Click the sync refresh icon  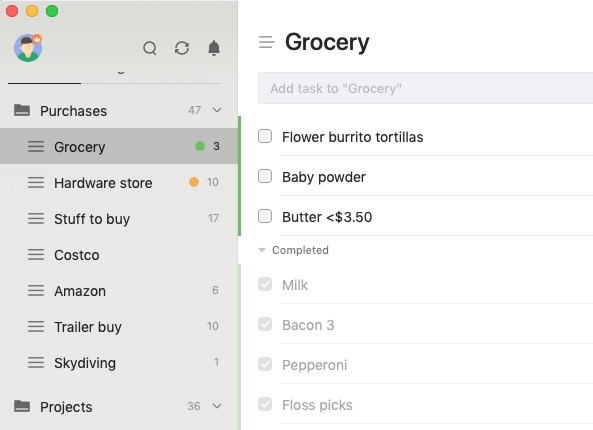182,48
